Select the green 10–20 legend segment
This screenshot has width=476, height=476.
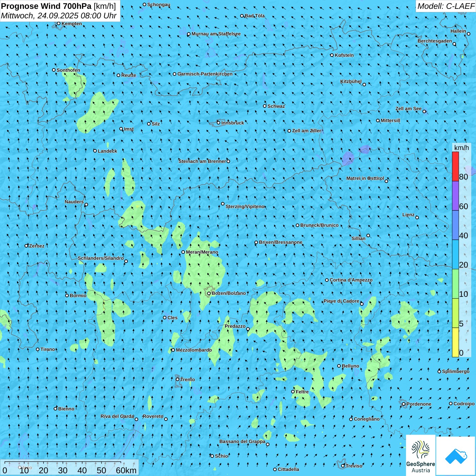click(455, 284)
